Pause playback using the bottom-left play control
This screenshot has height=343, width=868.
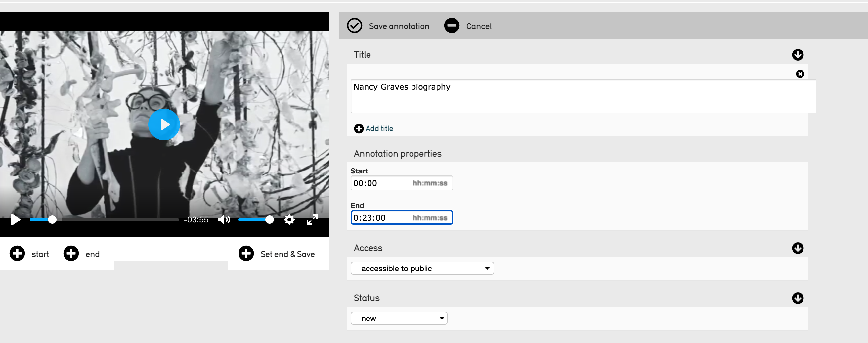click(x=15, y=220)
